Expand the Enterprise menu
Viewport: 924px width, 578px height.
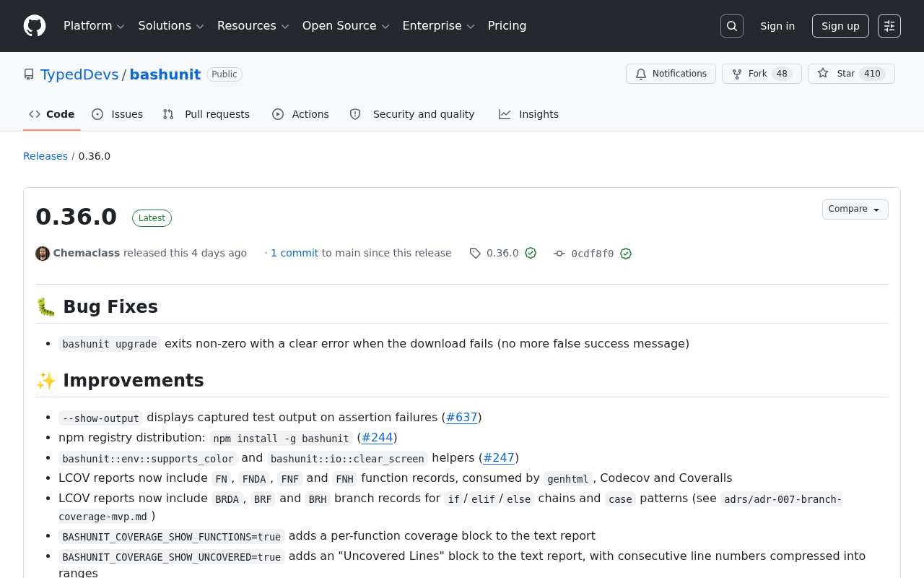pos(439,26)
